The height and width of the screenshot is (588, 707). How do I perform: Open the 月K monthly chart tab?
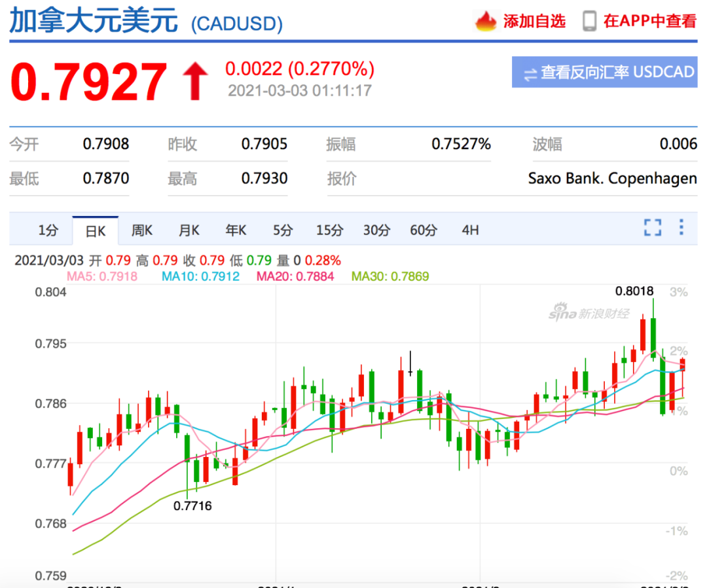tap(189, 230)
